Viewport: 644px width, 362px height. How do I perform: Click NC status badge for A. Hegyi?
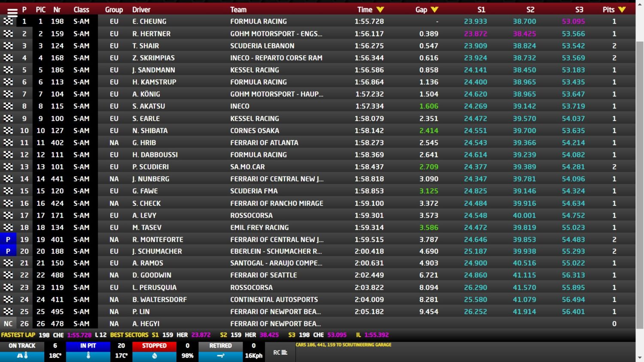8,323
